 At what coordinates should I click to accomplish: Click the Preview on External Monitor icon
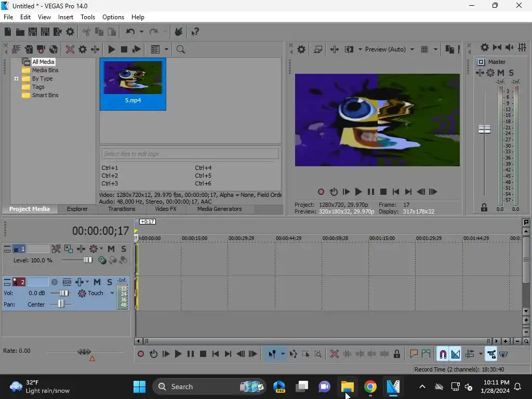pos(318,49)
